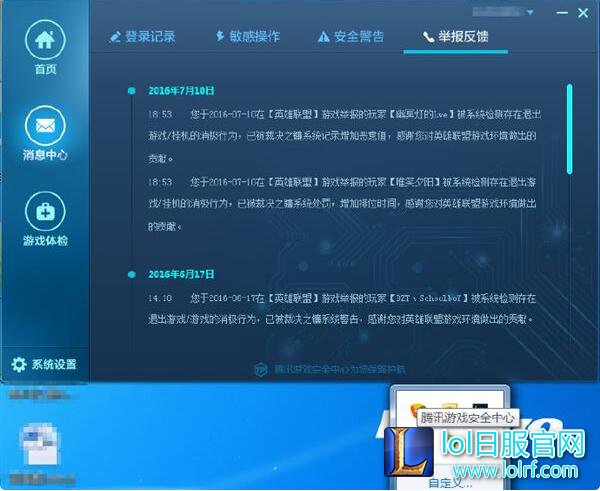
Task: Click the vertical scrollbar thumb in message list
Action: click(x=570, y=129)
